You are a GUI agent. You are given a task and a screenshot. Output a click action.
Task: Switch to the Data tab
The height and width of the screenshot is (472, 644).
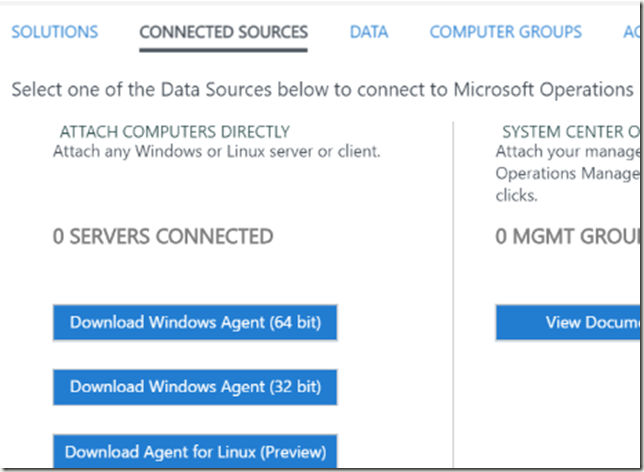[369, 32]
